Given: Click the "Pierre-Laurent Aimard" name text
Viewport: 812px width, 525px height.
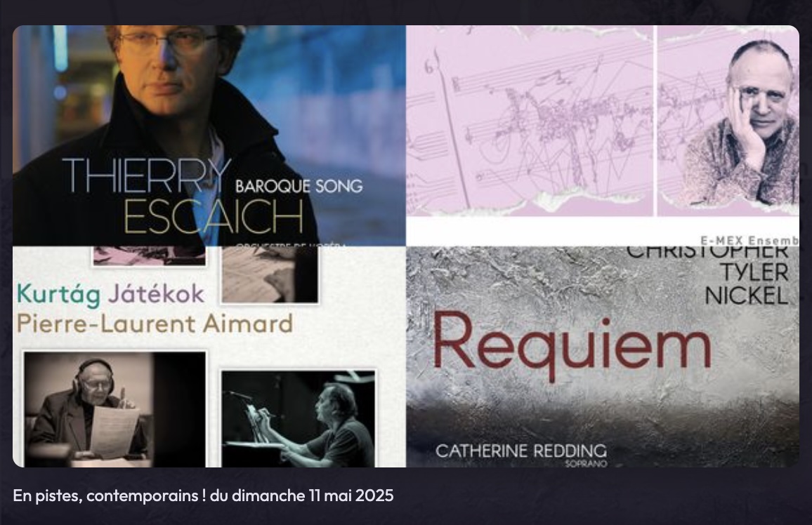Looking at the screenshot, I should tap(155, 324).
